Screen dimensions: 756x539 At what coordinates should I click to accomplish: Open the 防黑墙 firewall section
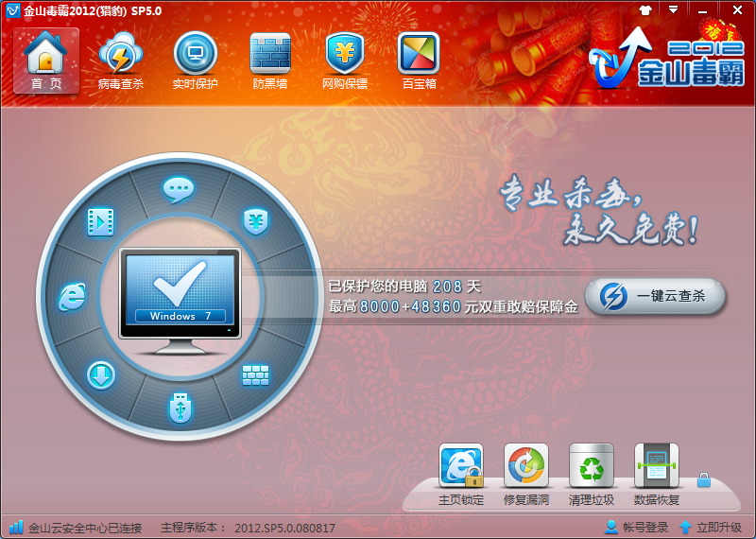pyautogui.click(x=270, y=61)
